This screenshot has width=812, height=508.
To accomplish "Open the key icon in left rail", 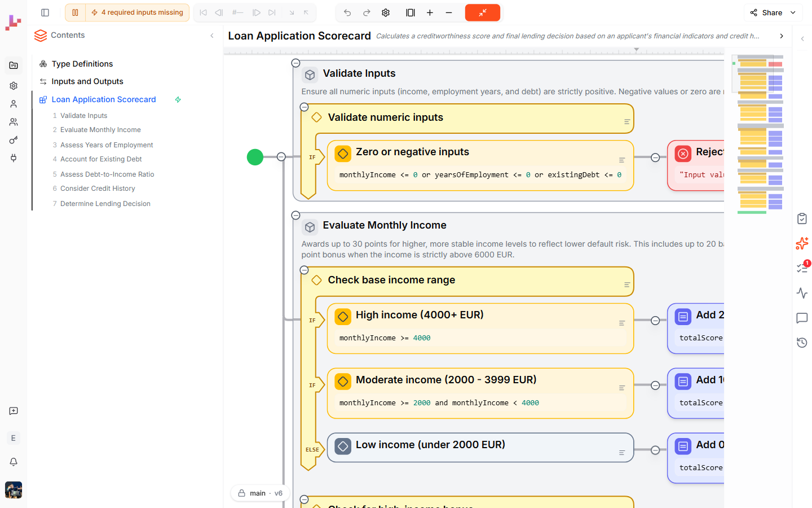I will (x=14, y=140).
